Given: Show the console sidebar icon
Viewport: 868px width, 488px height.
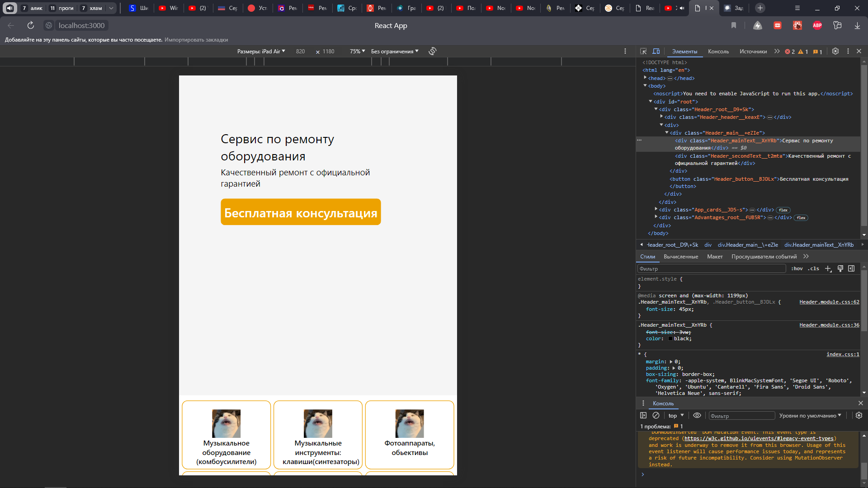Looking at the screenshot, I should pyautogui.click(x=643, y=415).
